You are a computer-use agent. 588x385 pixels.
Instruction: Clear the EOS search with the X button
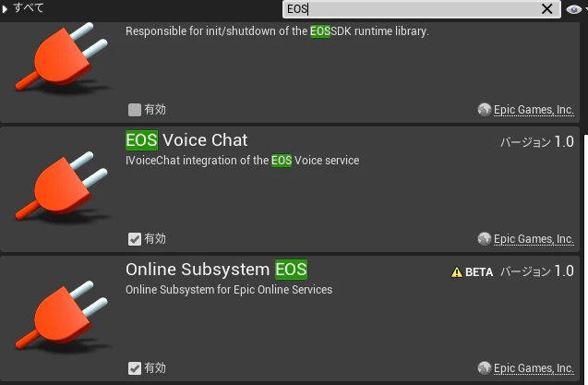pyautogui.click(x=547, y=8)
